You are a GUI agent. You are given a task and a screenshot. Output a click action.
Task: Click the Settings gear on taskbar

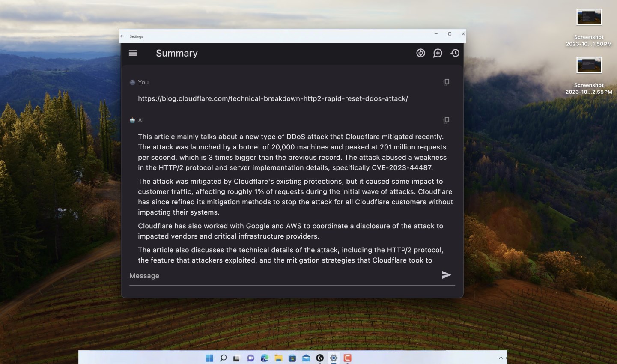tap(334, 358)
